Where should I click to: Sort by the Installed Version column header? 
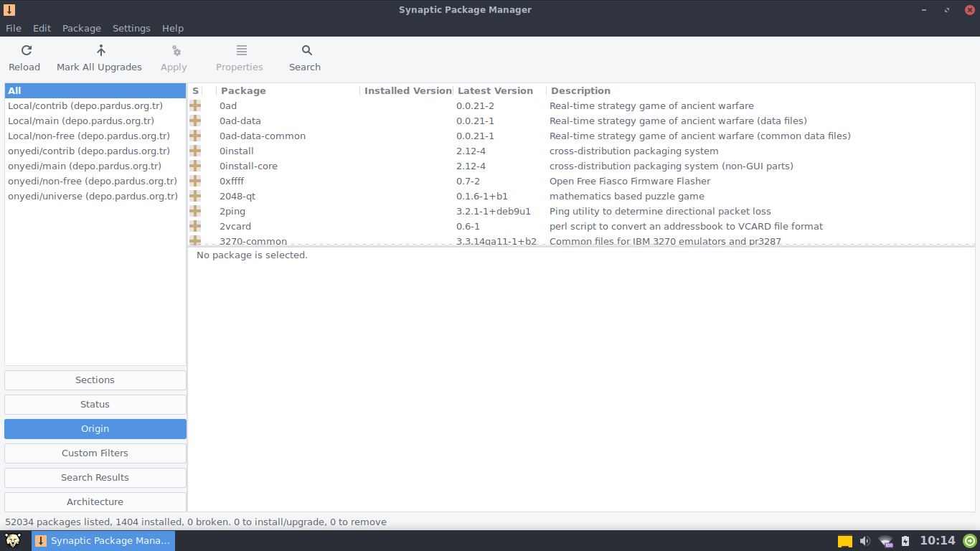407,90
